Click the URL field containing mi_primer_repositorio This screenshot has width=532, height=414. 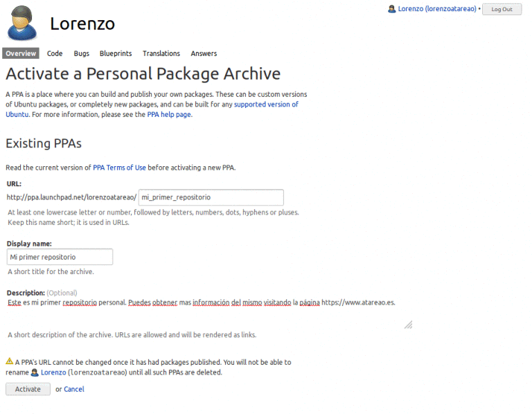pyautogui.click(x=211, y=197)
